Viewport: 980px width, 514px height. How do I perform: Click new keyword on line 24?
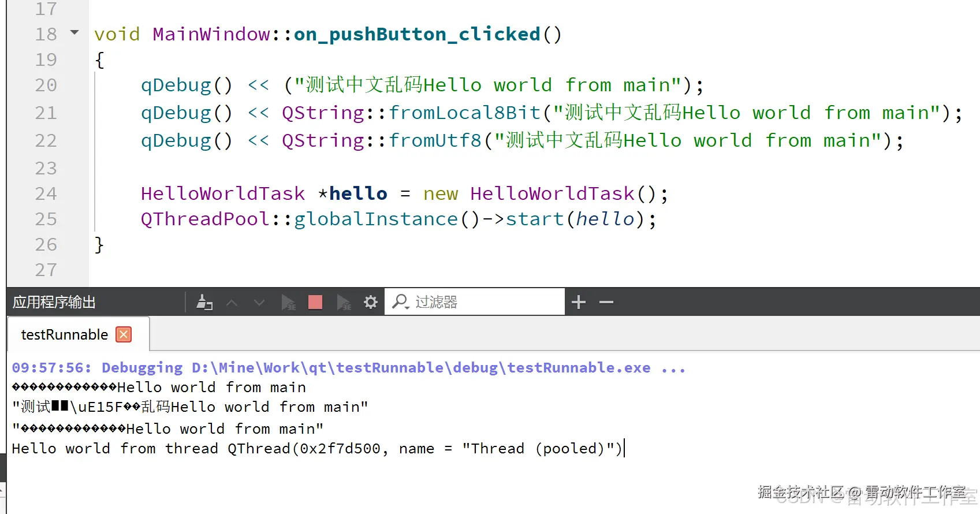[x=441, y=195]
